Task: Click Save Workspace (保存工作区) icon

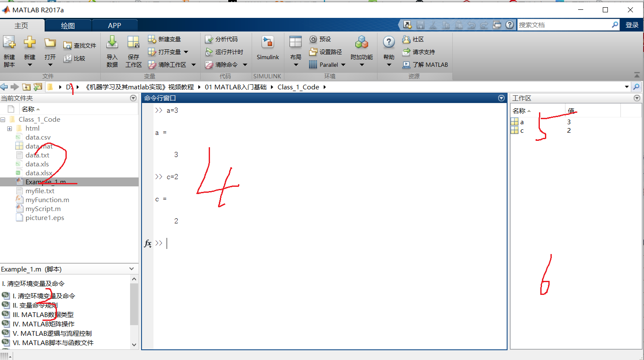Action: coord(133,43)
